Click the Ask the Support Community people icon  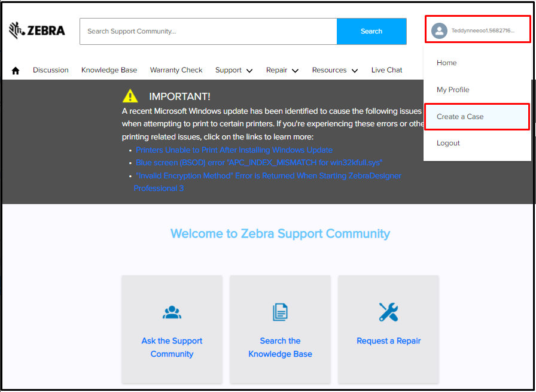[172, 312]
